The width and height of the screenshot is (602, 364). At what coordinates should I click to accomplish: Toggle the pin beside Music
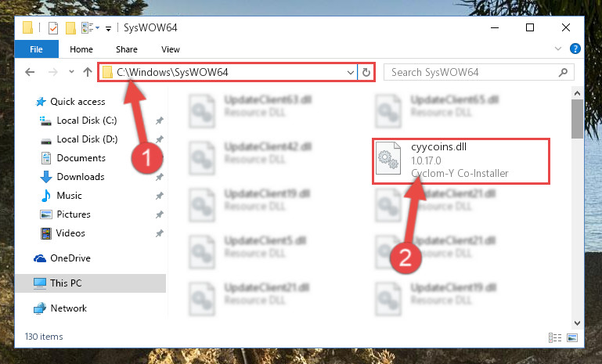160,196
